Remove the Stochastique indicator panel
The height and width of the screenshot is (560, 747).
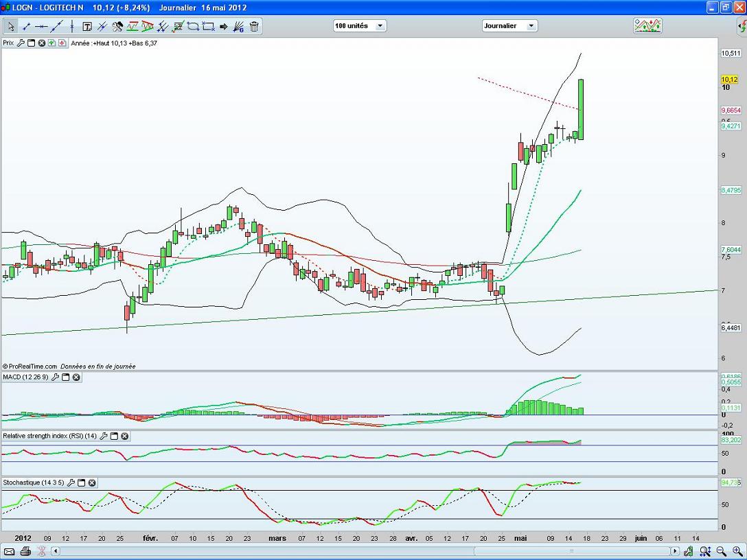(92, 483)
